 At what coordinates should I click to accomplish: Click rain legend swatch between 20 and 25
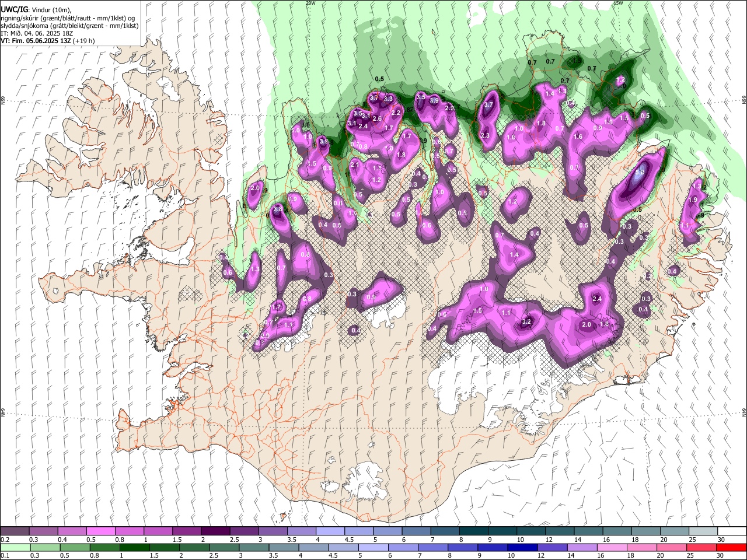[672, 547]
